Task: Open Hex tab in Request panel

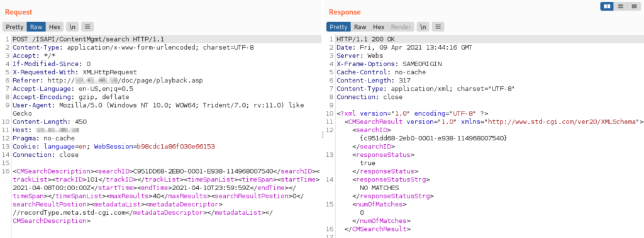Action: click(55, 27)
